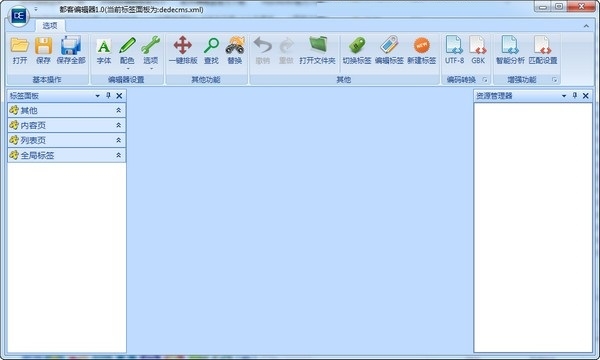Open the 资源管理器 panel dropdown arrow
This screenshot has width=600, height=360.
564,96
